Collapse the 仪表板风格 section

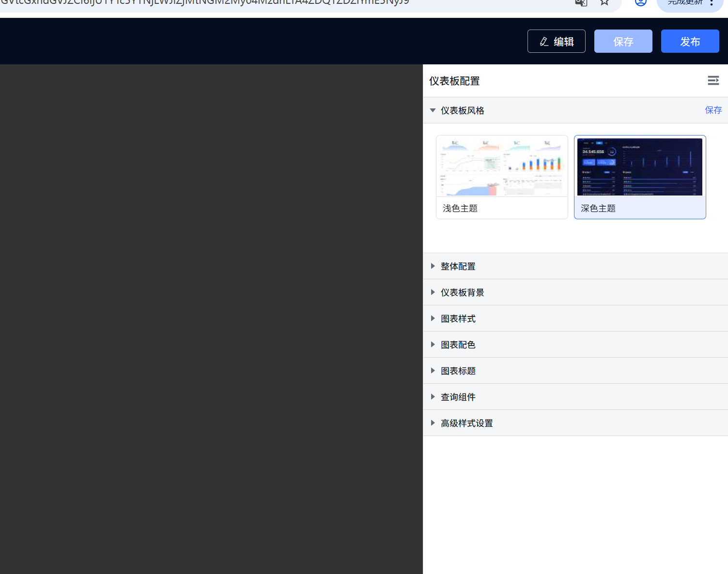[433, 111]
